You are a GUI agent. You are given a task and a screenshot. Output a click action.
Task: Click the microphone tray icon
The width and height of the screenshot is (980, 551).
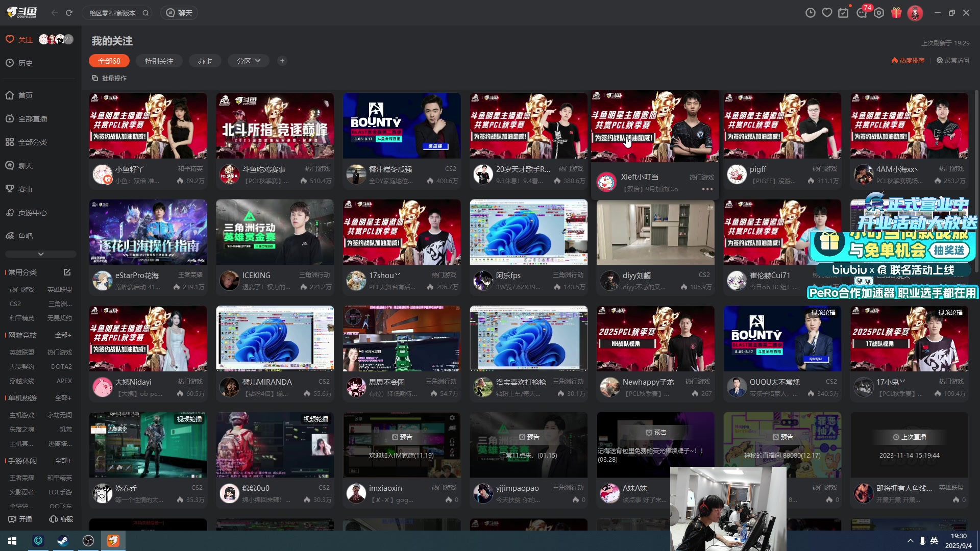pyautogui.click(x=922, y=541)
